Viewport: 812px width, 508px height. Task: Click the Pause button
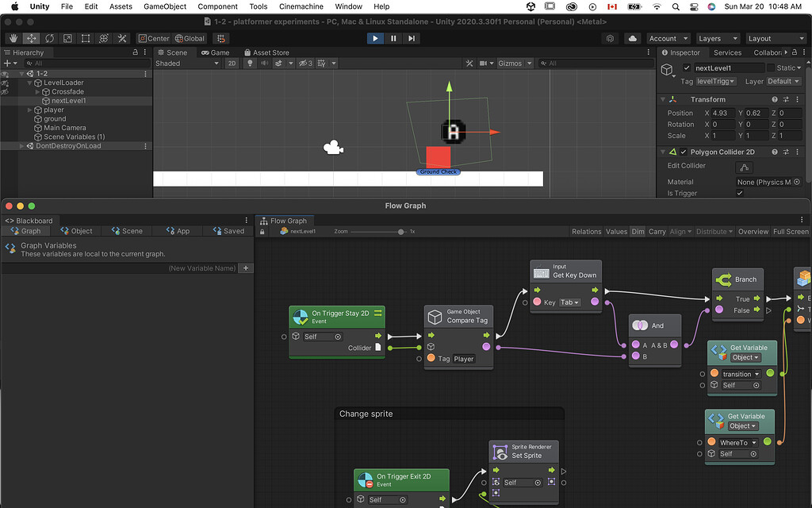pos(393,38)
